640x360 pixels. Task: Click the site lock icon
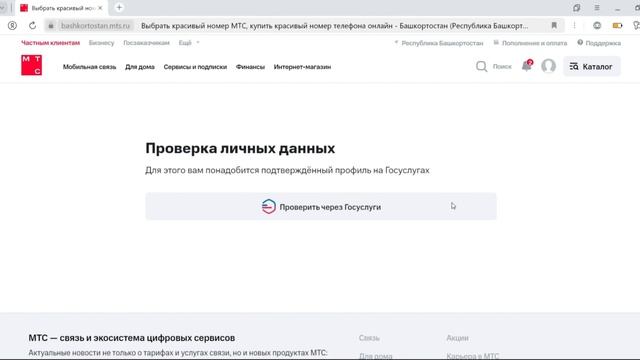point(51,26)
